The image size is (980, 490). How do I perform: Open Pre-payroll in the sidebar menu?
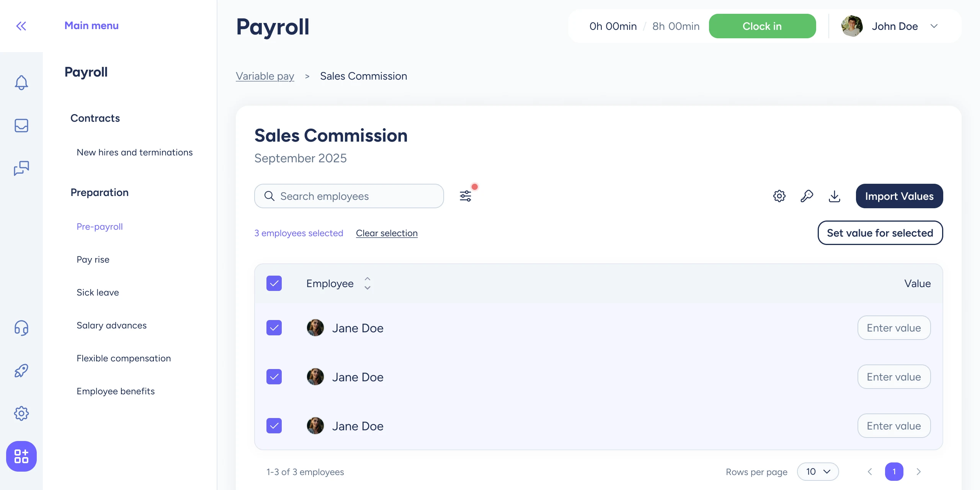100,227
